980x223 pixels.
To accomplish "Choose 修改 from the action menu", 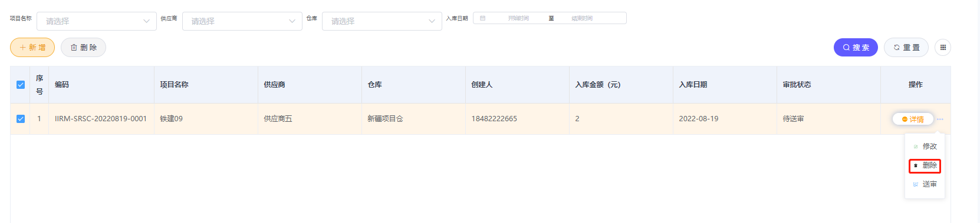I will point(925,146).
